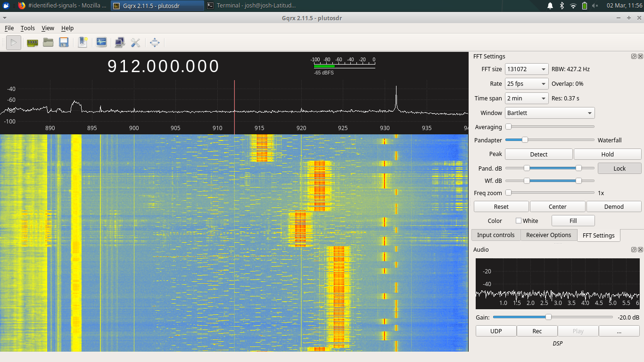Toggle full screen mode arrows icon
Viewport: 644px width, 362px height.
coord(155,42)
